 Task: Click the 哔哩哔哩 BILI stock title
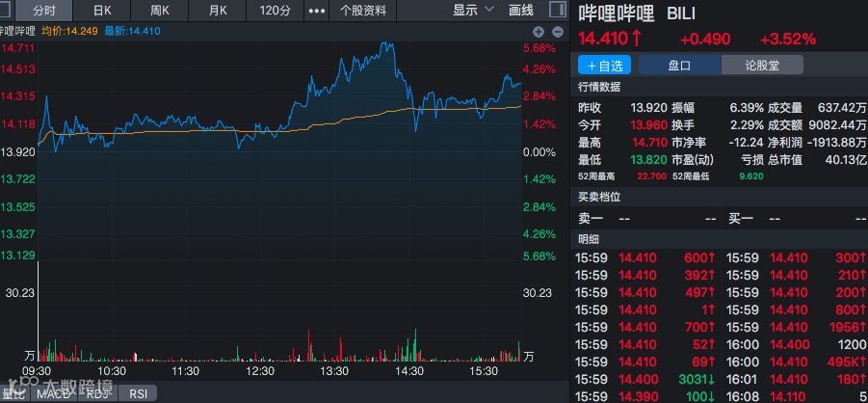point(637,13)
